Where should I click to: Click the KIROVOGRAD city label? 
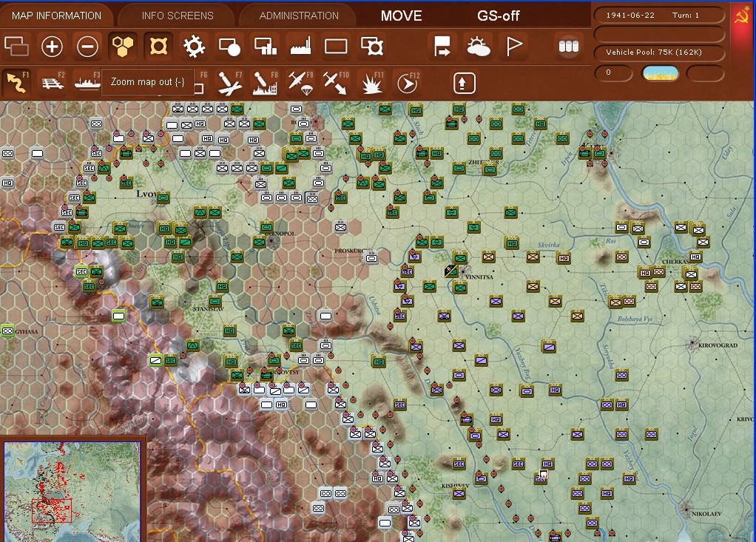click(x=718, y=345)
